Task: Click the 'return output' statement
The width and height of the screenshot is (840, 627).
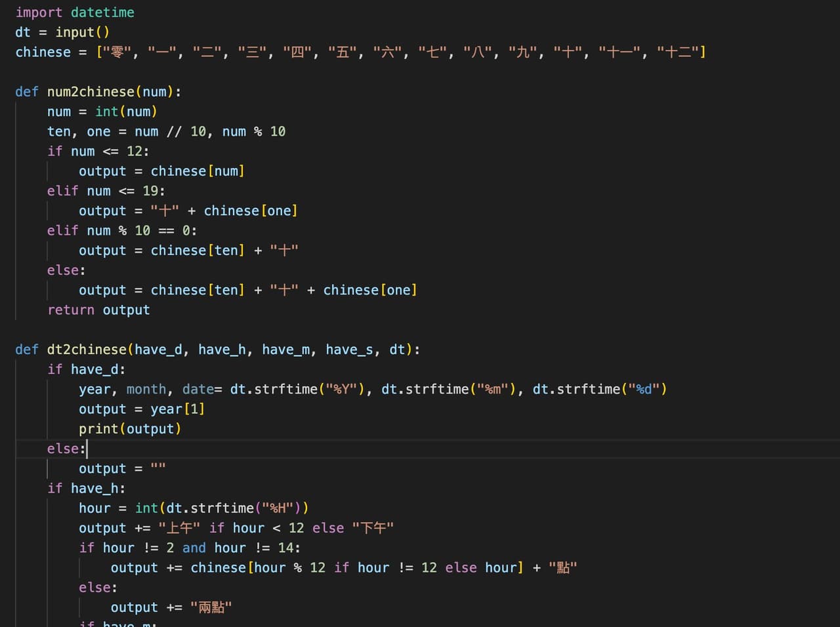Action: [98, 310]
